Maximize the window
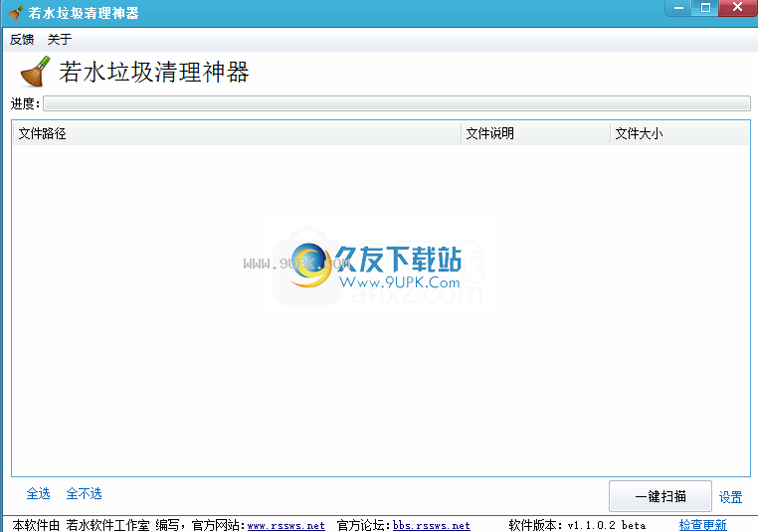758x532 pixels. pos(705,8)
